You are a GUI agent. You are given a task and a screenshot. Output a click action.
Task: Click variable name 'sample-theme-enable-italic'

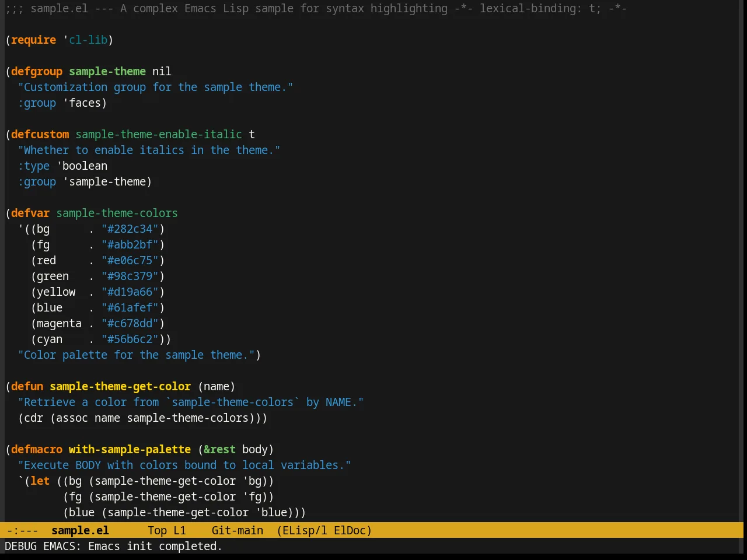[159, 134]
